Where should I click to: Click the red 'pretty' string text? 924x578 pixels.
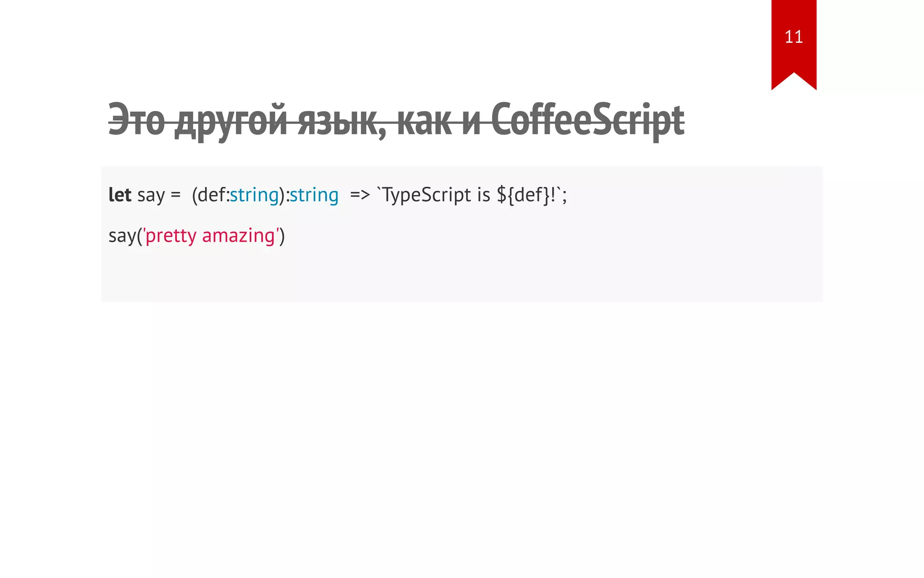tap(171, 236)
